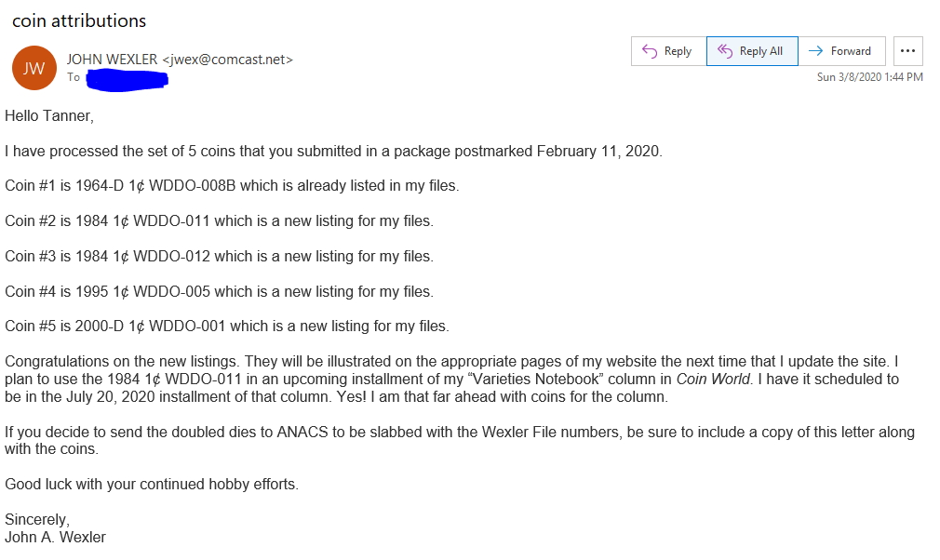This screenshot has height=560, width=940.
Task: Select sender name JOHN WEXLER
Action: [x=112, y=60]
